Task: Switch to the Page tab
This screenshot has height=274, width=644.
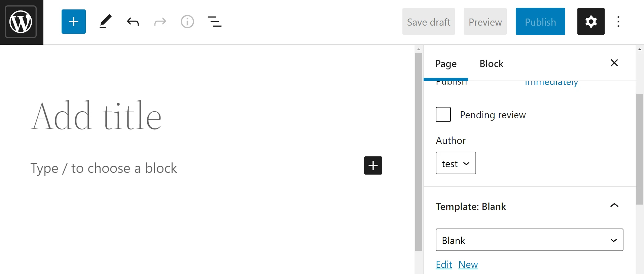Action: [x=445, y=64]
